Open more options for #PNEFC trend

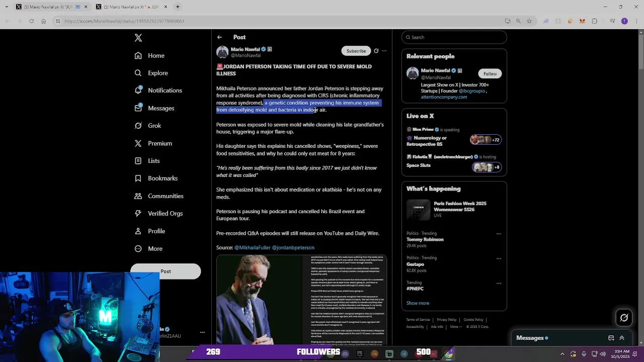[x=499, y=283]
